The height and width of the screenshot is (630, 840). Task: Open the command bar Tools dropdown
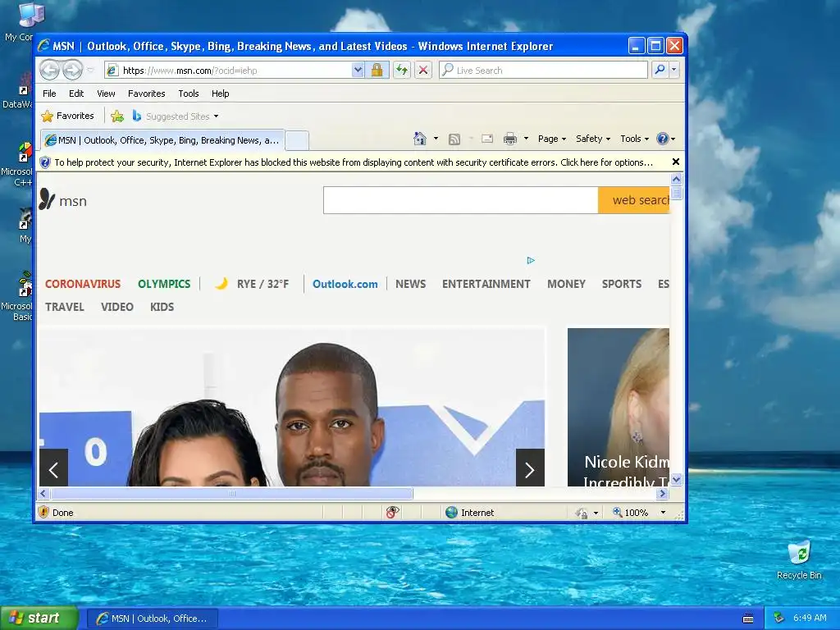(634, 139)
